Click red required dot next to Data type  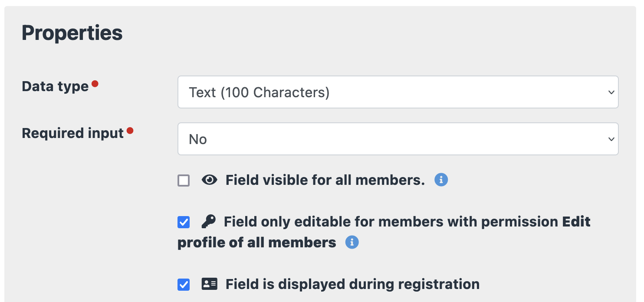coord(95,84)
